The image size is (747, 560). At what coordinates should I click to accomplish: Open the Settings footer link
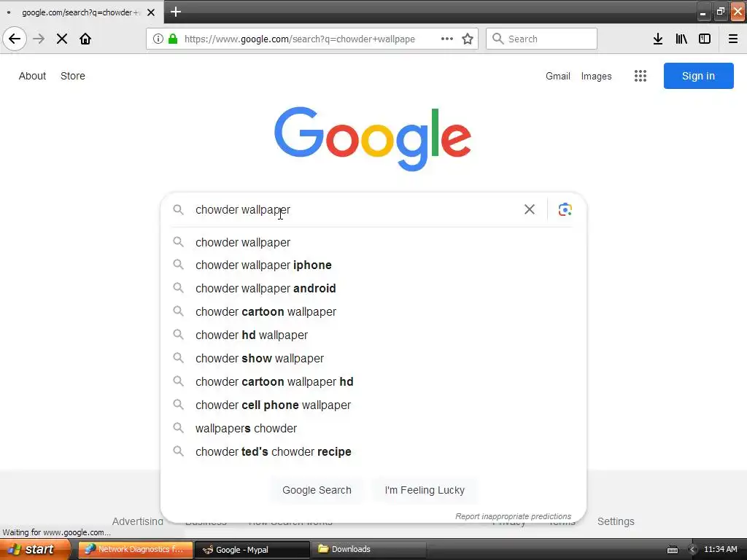(x=616, y=521)
